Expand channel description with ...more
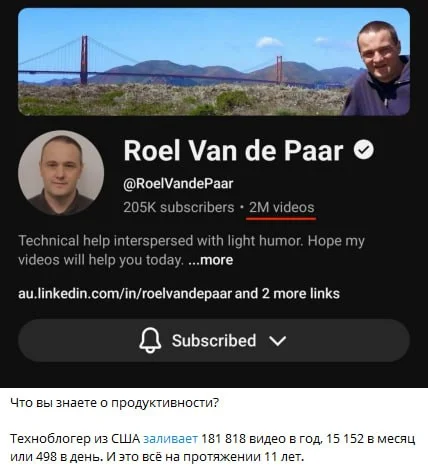 (211, 260)
